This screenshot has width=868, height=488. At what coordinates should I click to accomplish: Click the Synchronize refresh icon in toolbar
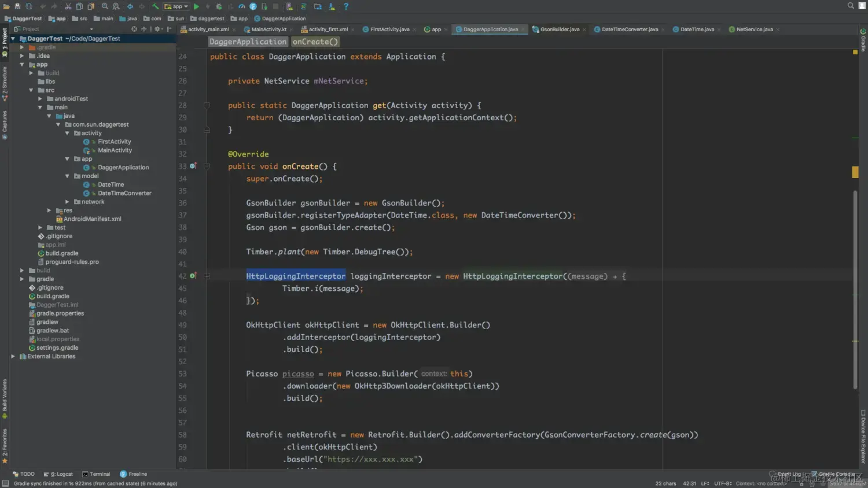(x=29, y=6)
